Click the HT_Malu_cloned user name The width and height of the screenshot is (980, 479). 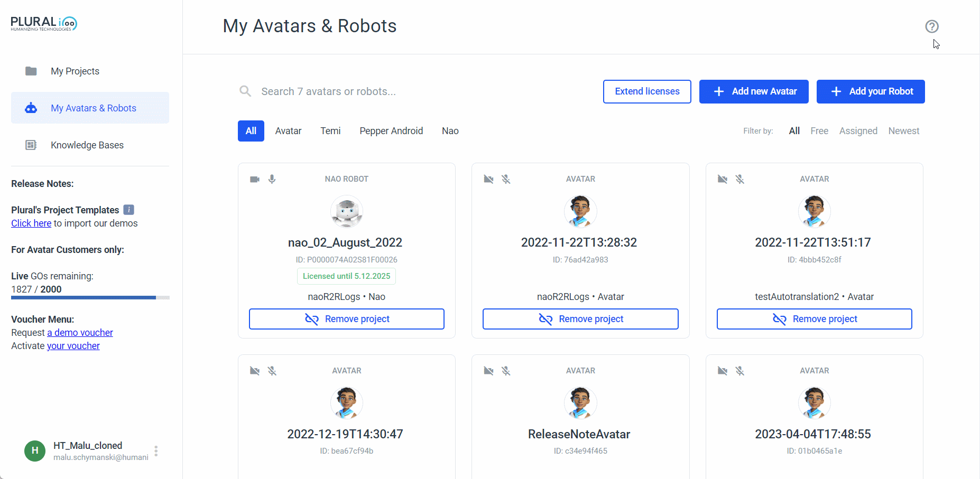(88, 446)
